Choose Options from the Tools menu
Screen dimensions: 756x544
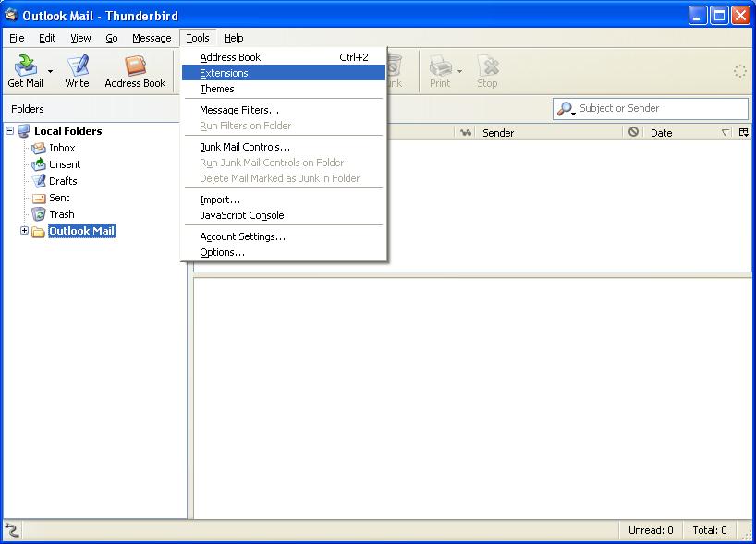pyautogui.click(x=284, y=252)
